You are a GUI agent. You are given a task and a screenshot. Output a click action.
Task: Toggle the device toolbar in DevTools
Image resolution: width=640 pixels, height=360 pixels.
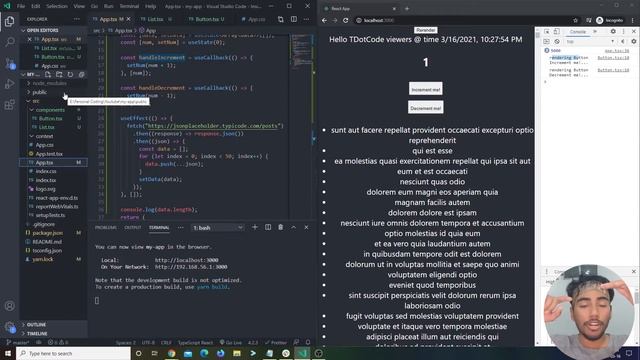coord(556,31)
